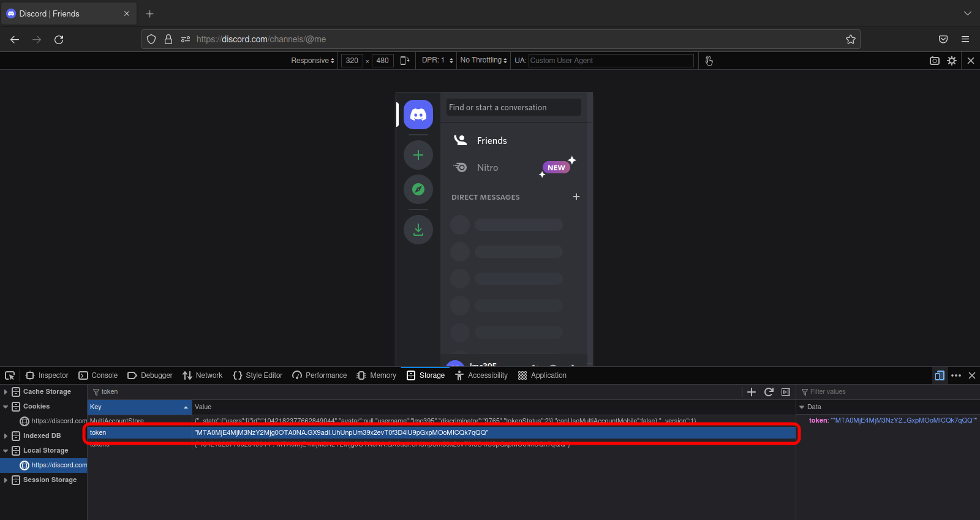Add a new storage item with plus icon
Screen dimensions: 980x520
tap(752, 392)
